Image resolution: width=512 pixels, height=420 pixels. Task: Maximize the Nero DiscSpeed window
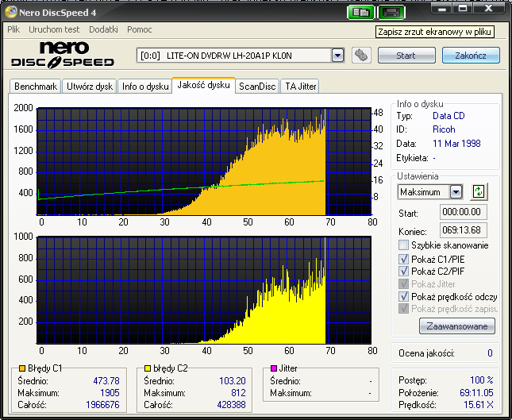tap(463, 8)
